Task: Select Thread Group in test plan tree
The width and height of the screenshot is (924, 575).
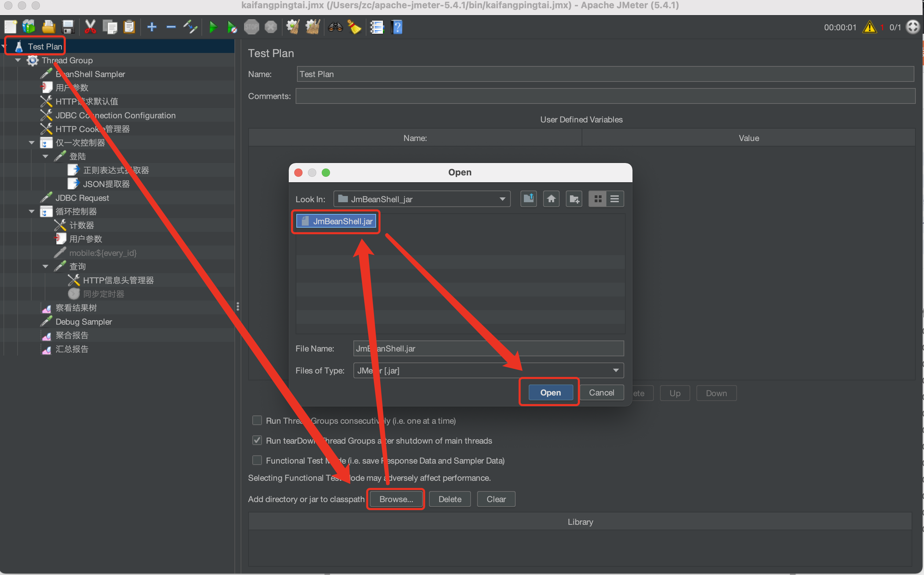Action: point(66,60)
